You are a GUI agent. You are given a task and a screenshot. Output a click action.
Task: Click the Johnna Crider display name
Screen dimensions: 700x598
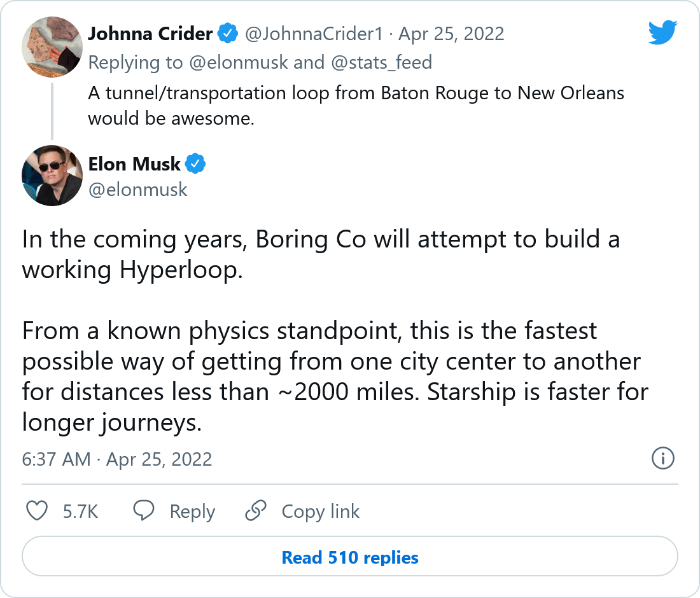[x=150, y=33]
